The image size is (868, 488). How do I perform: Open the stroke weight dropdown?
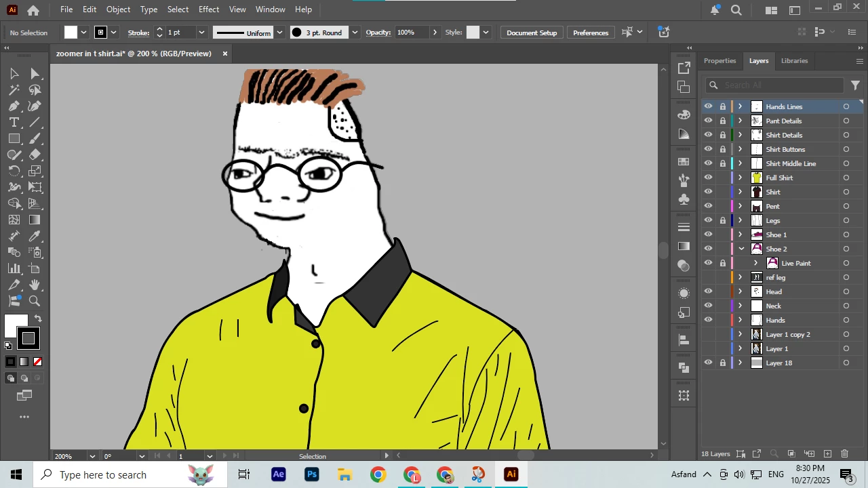tap(201, 33)
